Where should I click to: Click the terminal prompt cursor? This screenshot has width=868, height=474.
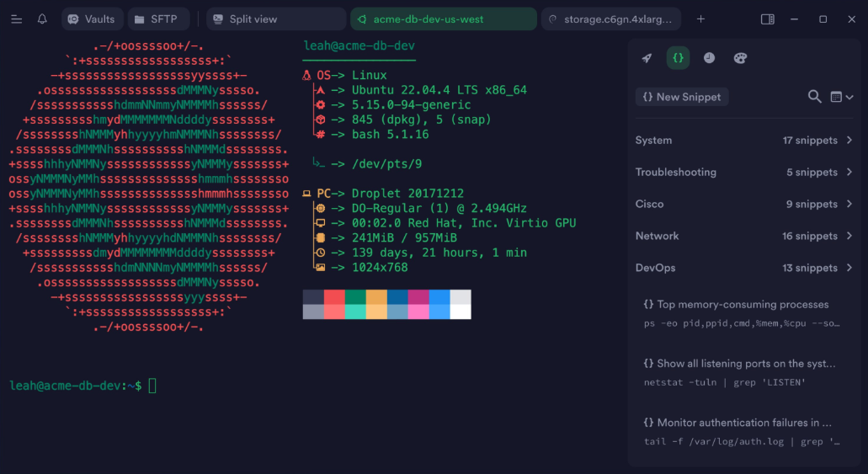[152, 386]
